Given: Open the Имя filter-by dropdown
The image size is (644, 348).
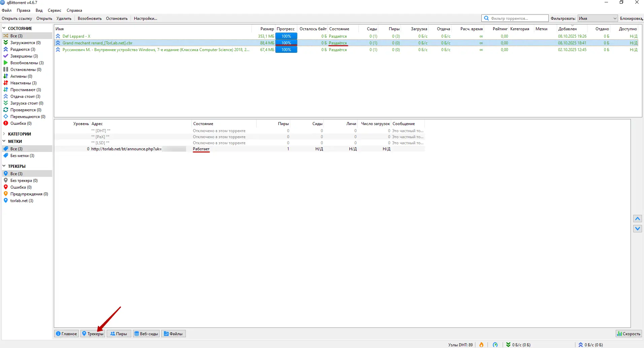Looking at the screenshot, I should [x=598, y=18].
